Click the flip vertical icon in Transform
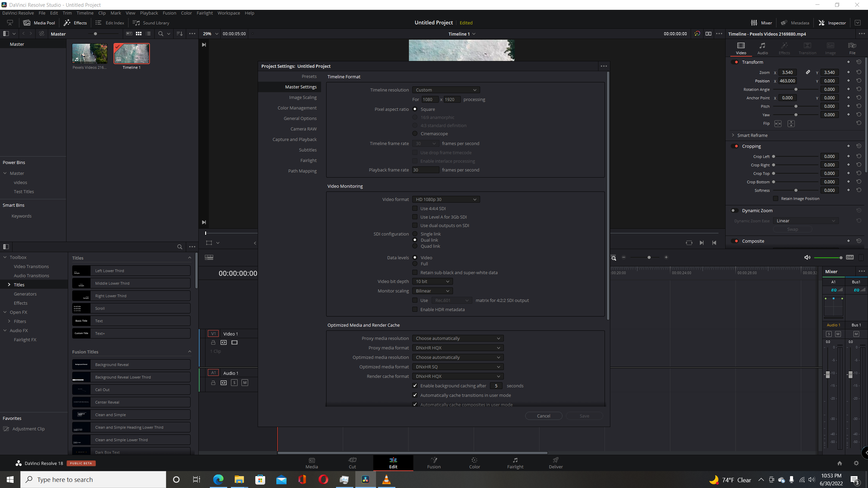 791,124
